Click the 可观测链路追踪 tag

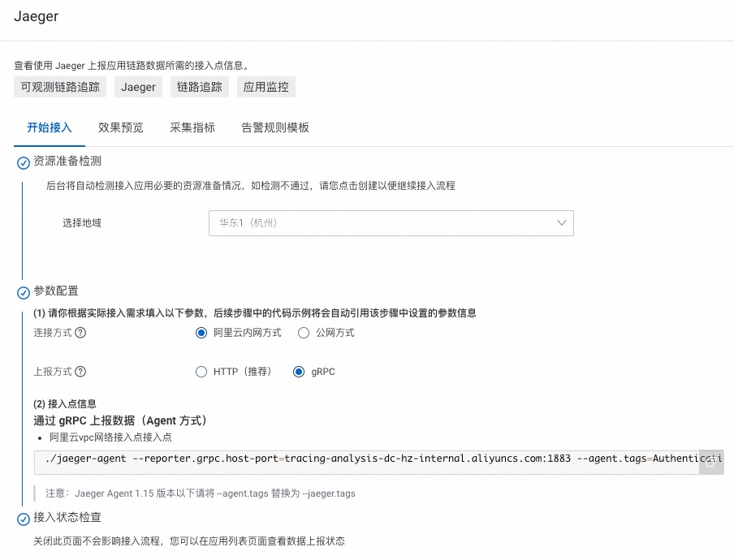[x=60, y=87]
